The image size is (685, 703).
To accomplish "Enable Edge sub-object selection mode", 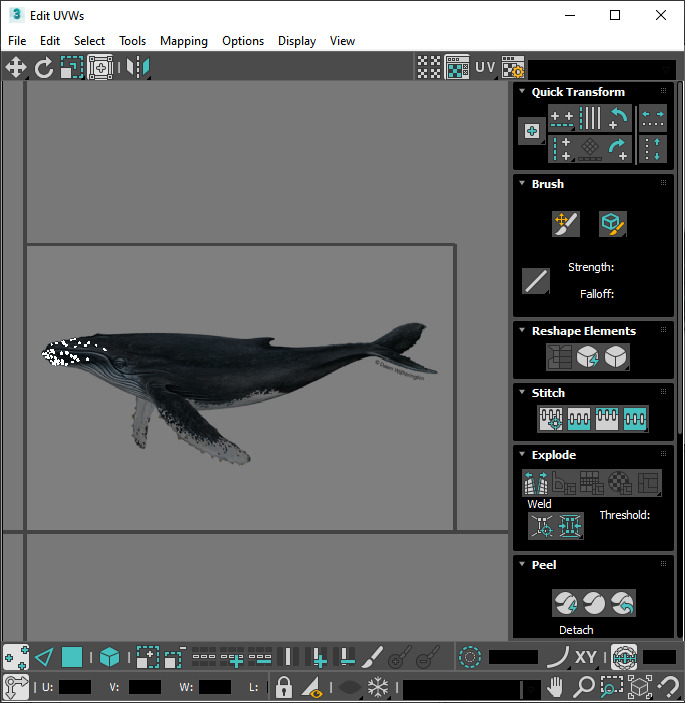I will point(44,658).
